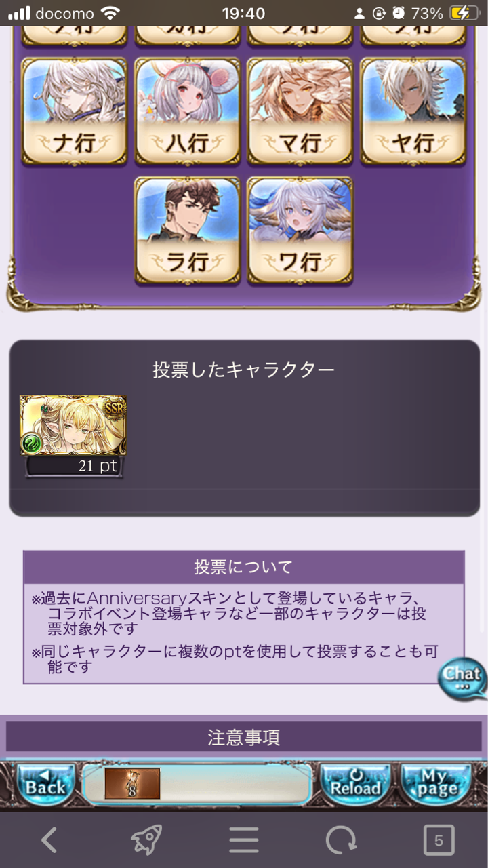Open the ハ行 character group tile
The height and width of the screenshot is (868, 488).
point(187,111)
